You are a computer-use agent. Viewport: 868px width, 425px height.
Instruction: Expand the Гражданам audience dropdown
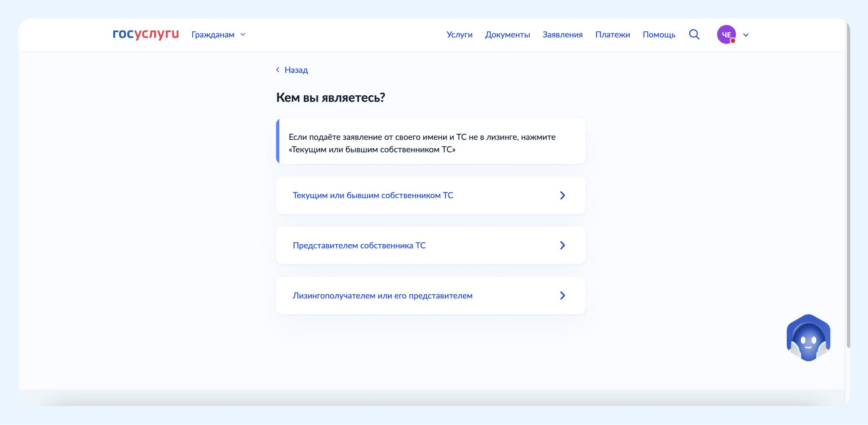[243, 35]
